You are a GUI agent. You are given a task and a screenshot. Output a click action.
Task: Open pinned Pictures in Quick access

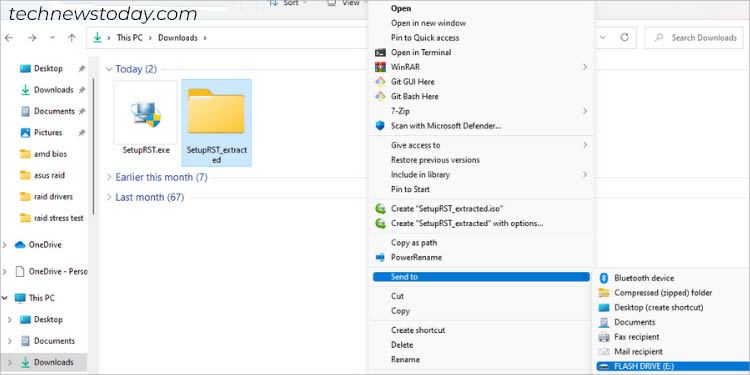point(48,132)
